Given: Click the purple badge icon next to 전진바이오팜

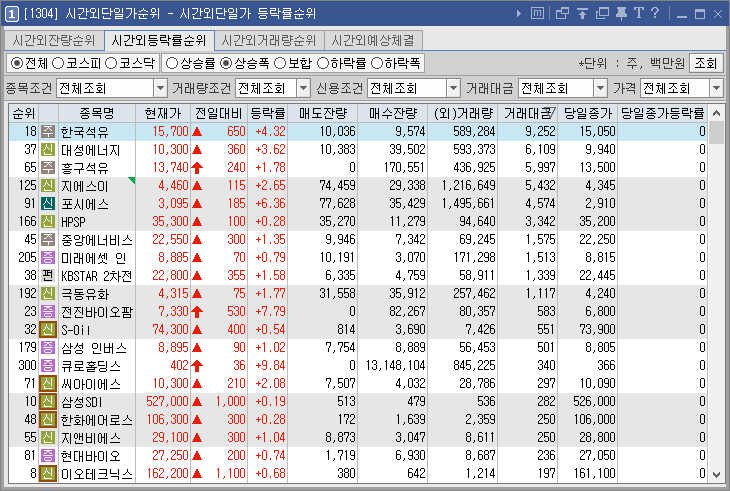Looking at the screenshot, I should click(x=48, y=312).
